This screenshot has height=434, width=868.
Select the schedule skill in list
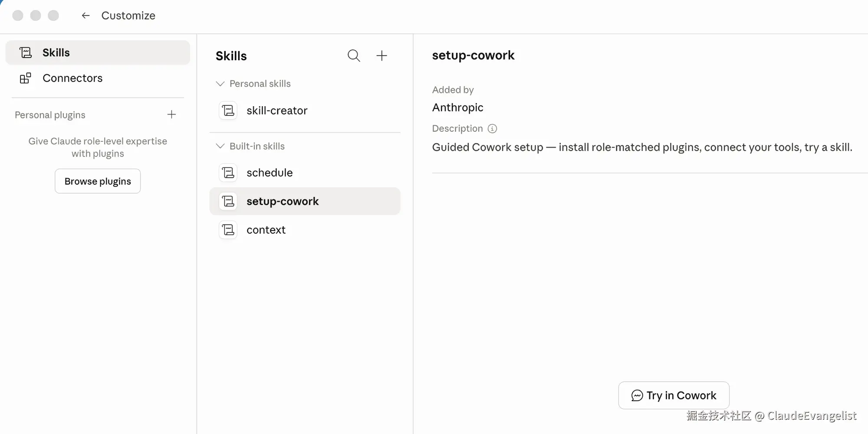point(305,173)
